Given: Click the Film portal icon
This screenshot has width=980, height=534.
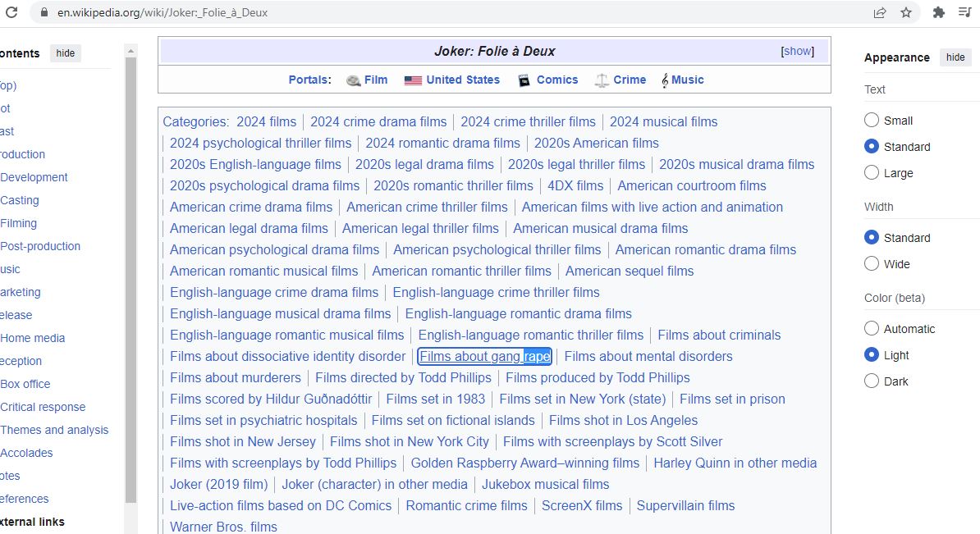Looking at the screenshot, I should pyautogui.click(x=354, y=80).
